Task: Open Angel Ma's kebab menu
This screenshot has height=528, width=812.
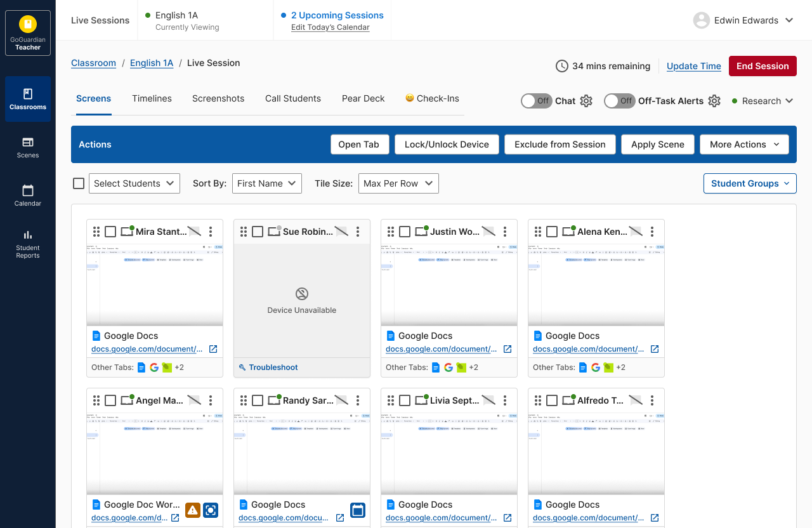Action: [211, 400]
